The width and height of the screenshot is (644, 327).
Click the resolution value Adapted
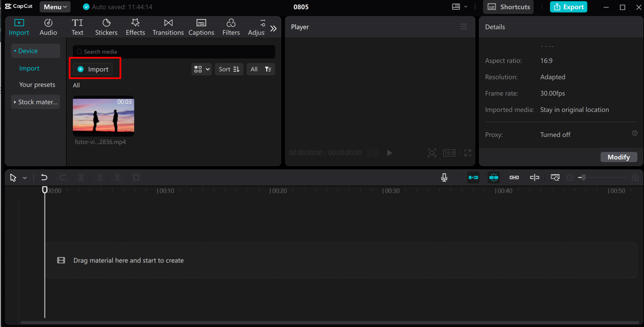tap(552, 77)
